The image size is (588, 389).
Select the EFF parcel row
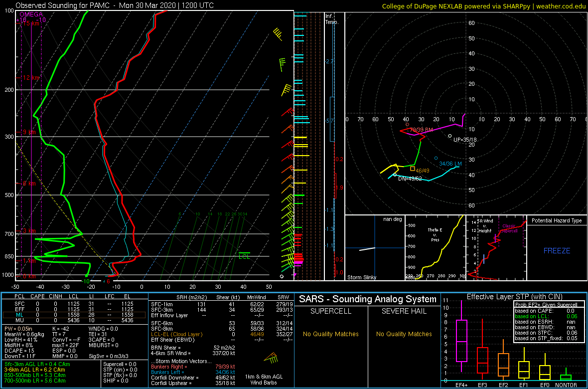tap(75, 309)
